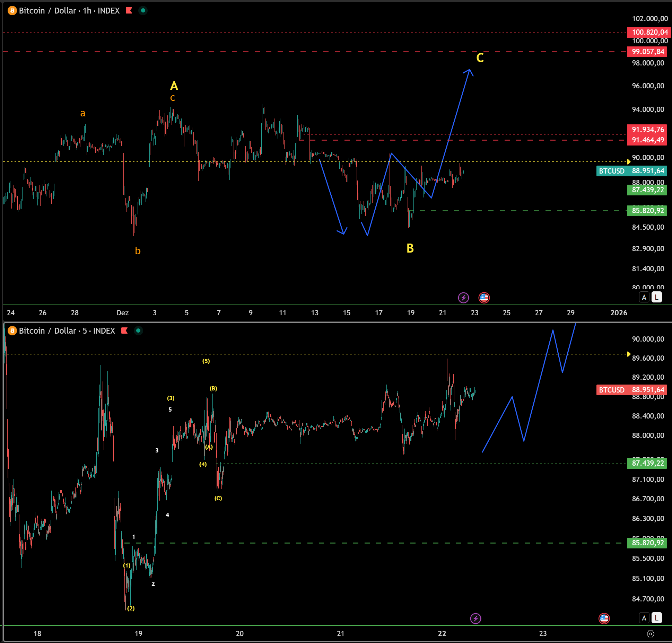The width and height of the screenshot is (672, 643).
Task: Click green market status dot in top chart
Action: [x=143, y=11]
